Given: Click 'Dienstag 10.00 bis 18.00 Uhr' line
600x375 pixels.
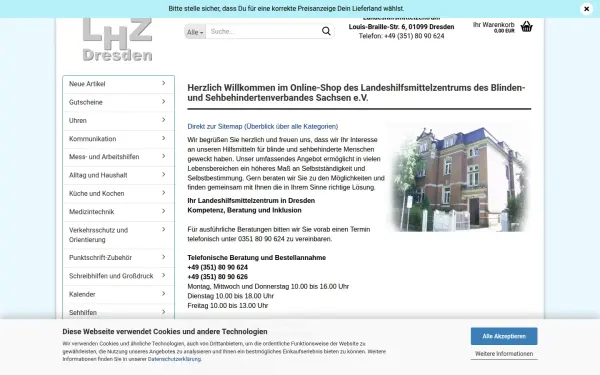Looking at the screenshot, I should coord(231,296).
